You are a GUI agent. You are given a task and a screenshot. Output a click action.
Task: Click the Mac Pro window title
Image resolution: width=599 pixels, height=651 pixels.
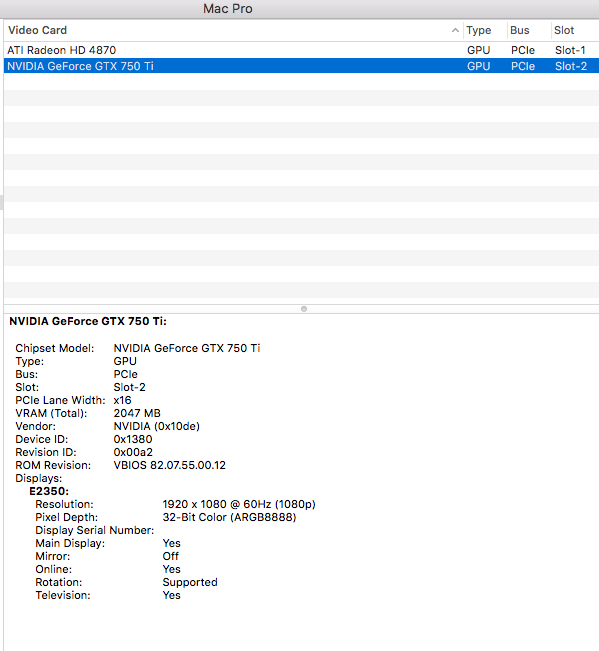(x=227, y=9)
